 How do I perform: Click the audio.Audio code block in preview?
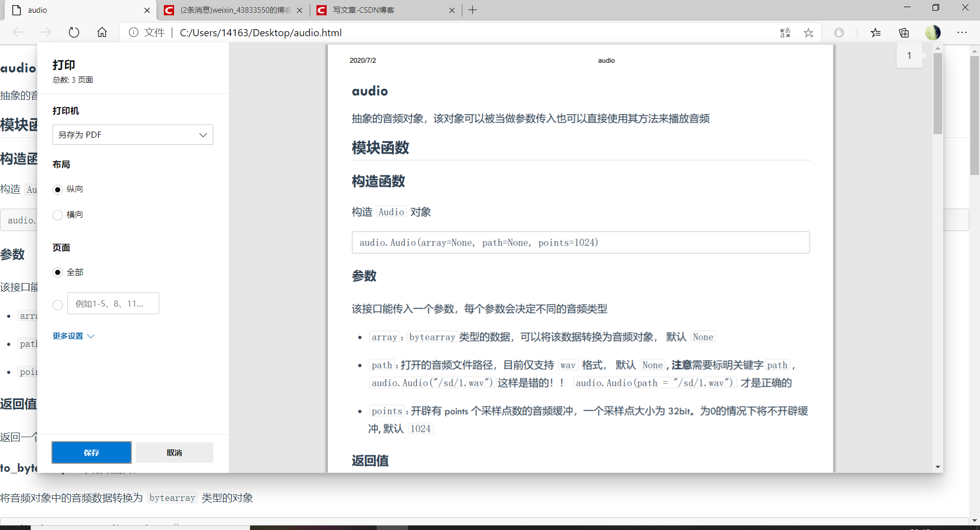(x=580, y=242)
